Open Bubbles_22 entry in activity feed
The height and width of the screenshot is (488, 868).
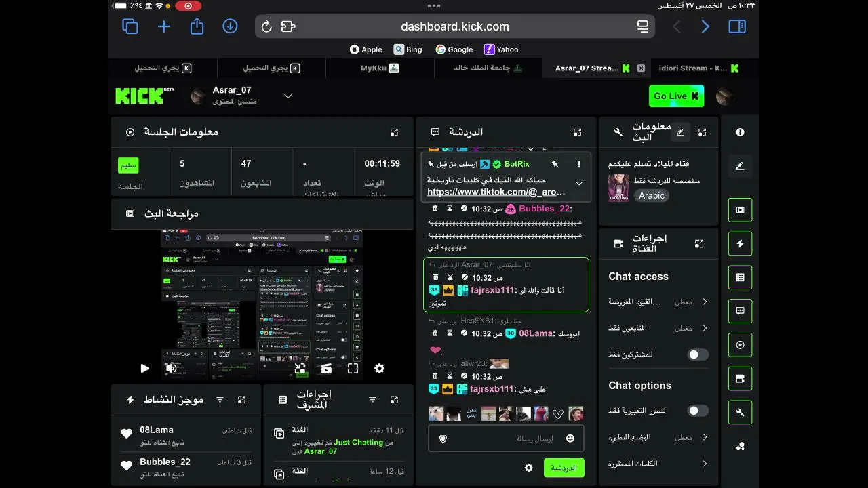[x=186, y=468]
